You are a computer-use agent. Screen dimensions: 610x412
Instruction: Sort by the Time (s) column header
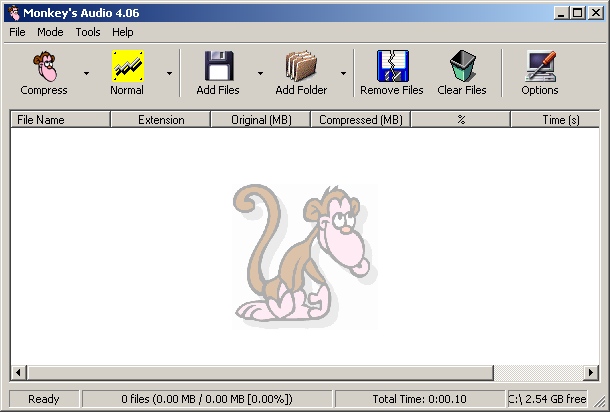tap(555, 119)
